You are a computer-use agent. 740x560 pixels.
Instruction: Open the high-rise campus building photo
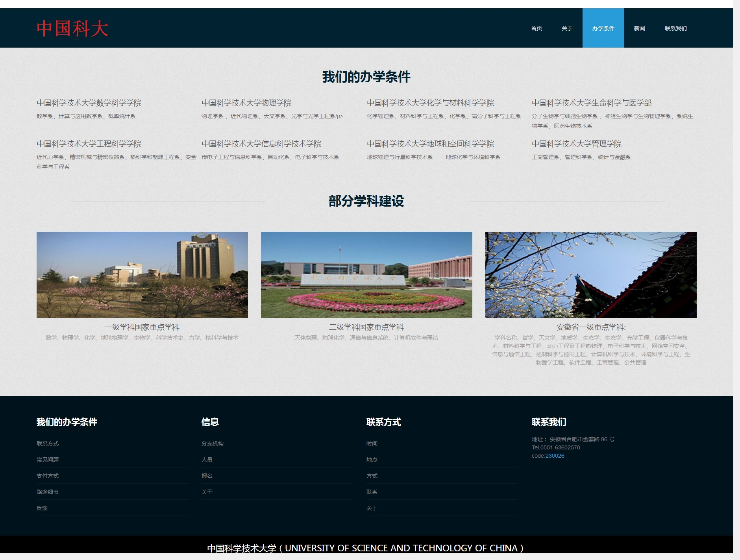[x=142, y=275]
